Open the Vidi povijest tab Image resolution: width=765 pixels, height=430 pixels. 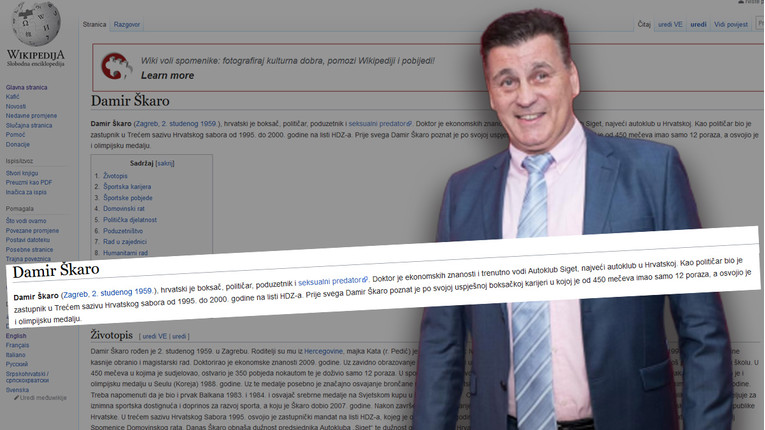(731, 24)
